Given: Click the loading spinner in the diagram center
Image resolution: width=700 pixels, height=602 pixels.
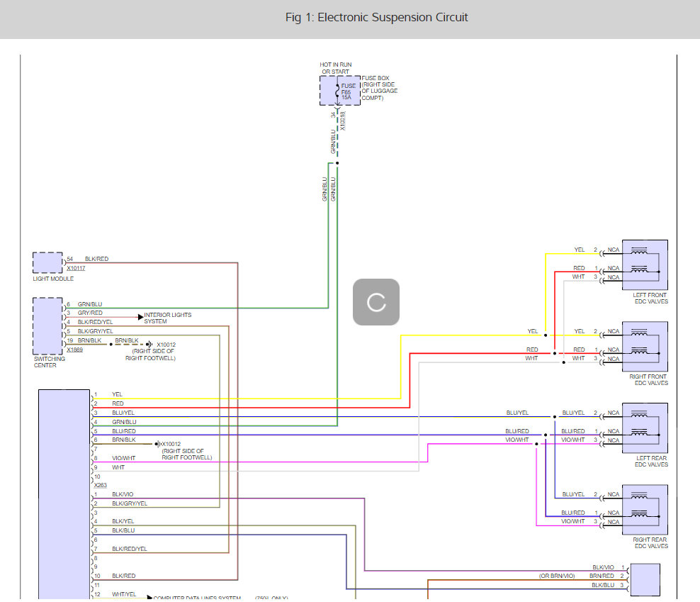Looking at the screenshot, I should (376, 302).
